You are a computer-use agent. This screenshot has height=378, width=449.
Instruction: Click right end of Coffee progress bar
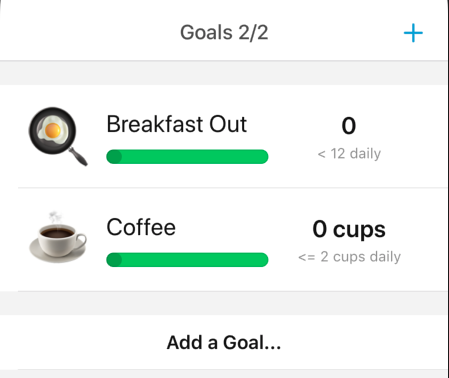pyautogui.click(x=262, y=260)
